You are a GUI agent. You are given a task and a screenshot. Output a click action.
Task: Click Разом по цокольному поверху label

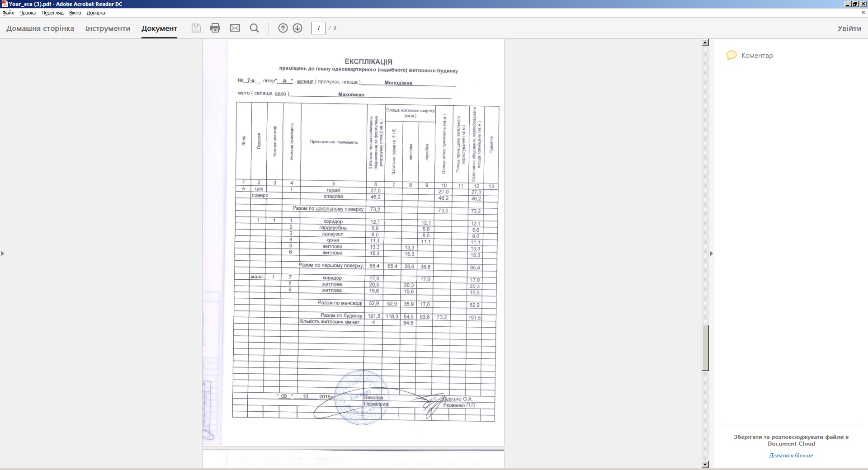[328, 209]
